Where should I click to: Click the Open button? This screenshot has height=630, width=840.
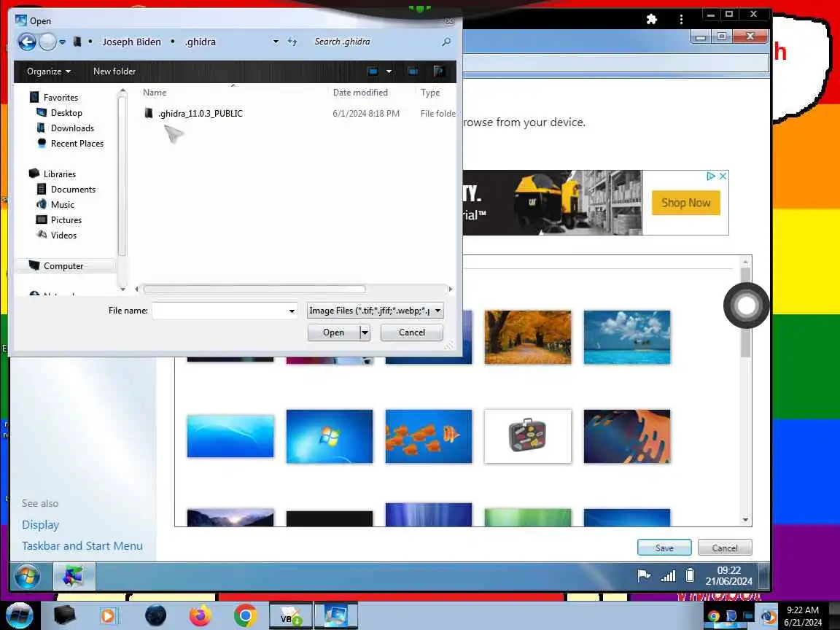pyautogui.click(x=333, y=332)
